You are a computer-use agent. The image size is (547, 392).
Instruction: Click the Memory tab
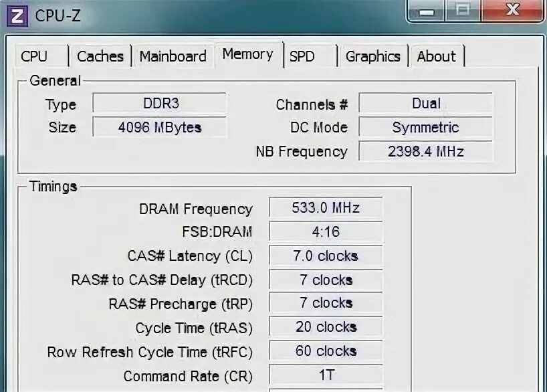point(249,54)
